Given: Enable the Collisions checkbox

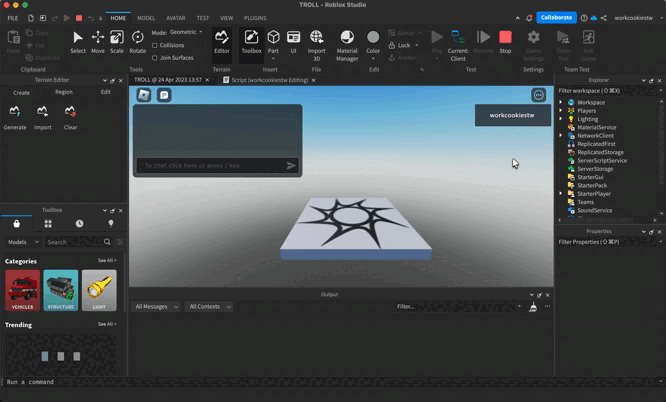Looking at the screenshot, I should click(x=155, y=45).
